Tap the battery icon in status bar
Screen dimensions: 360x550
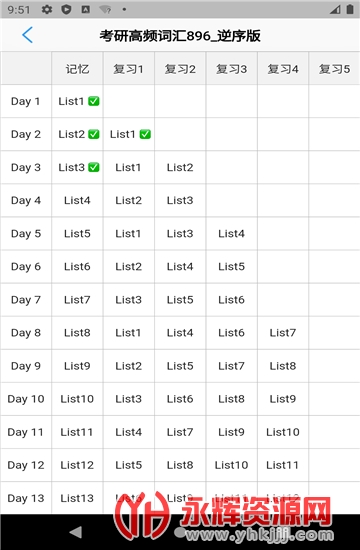coord(349,9)
